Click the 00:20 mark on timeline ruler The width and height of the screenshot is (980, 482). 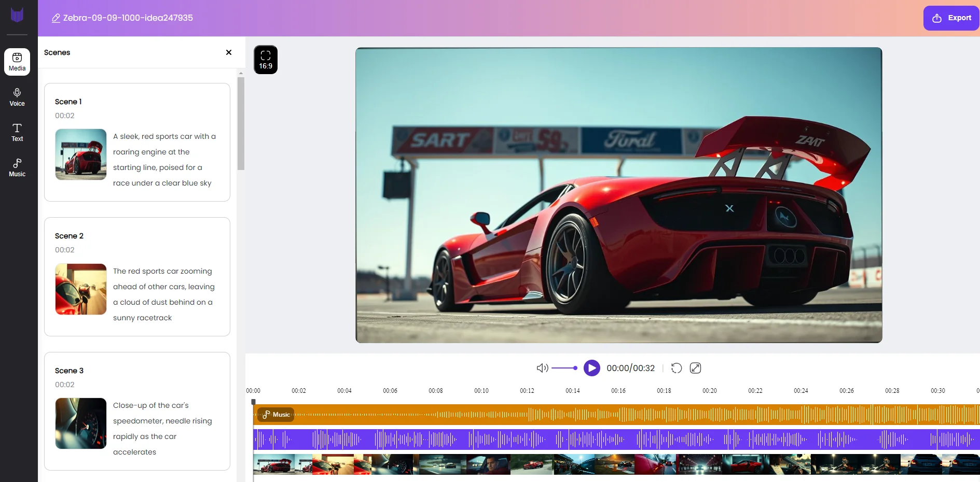coord(710,391)
